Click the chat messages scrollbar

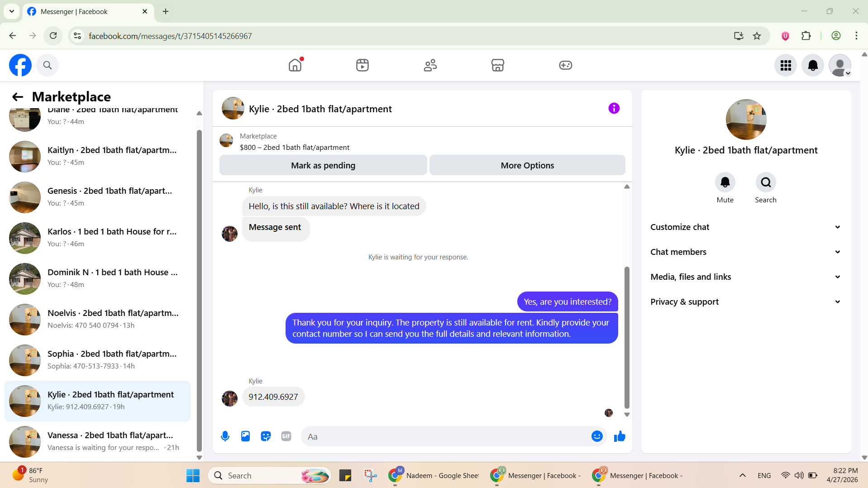(627, 337)
